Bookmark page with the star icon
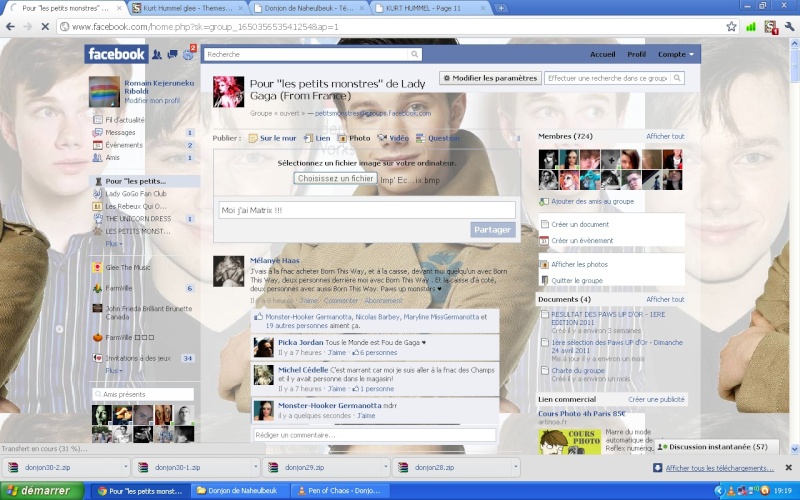 tap(732, 27)
